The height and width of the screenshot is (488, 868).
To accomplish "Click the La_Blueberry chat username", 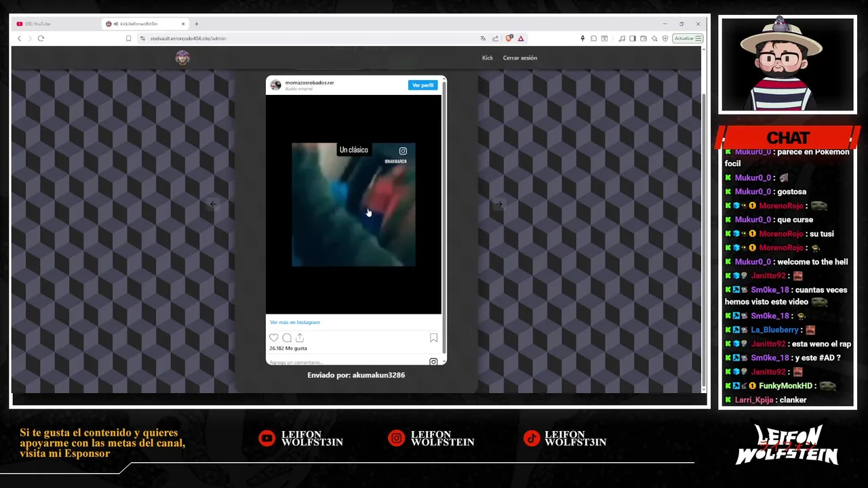I will pos(774,330).
